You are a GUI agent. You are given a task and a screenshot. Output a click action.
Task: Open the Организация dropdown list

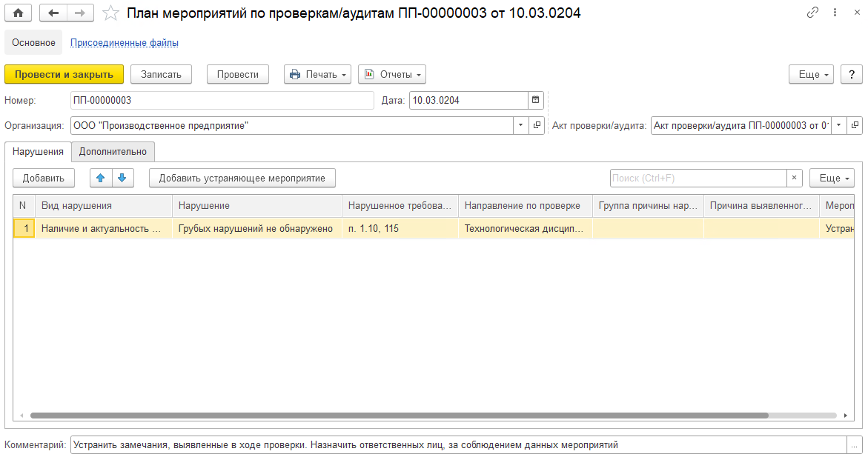[x=520, y=125]
